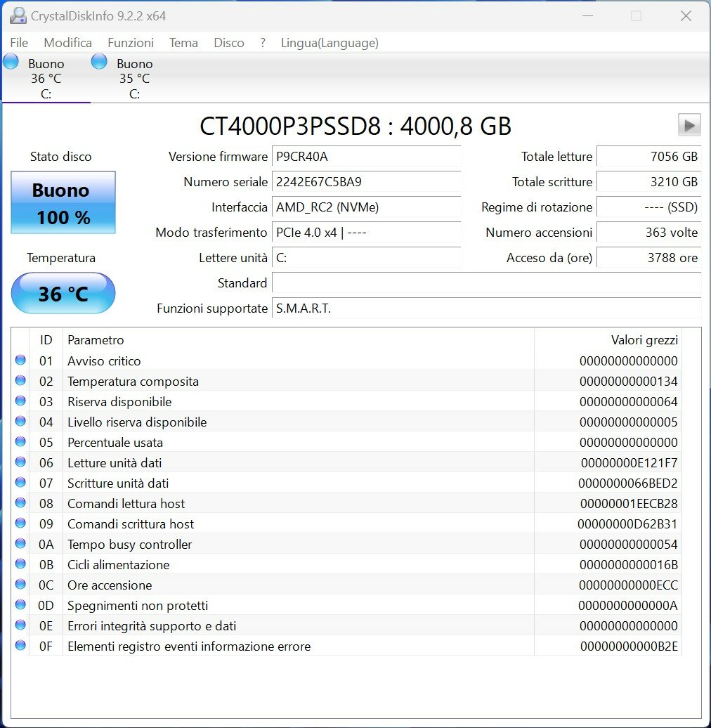
Task: Click the empty Standard field
Action: point(486,282)
